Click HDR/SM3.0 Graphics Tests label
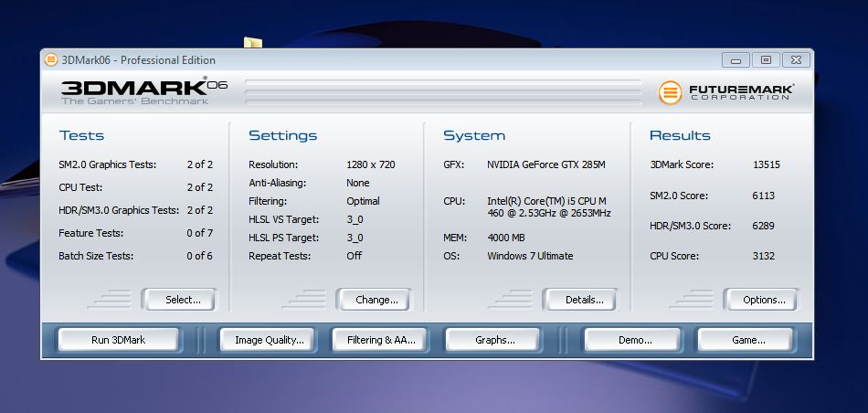This screenshot has width=868, height=413. click(119, 210)
